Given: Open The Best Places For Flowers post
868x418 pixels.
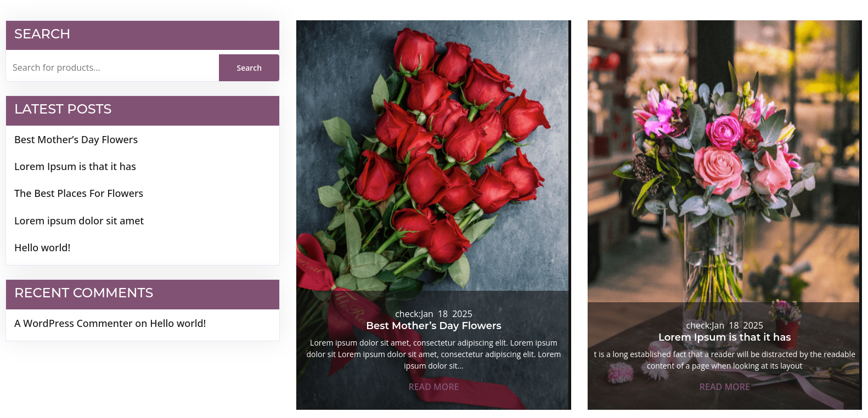Looking at the screenshot, I should 78,193.
